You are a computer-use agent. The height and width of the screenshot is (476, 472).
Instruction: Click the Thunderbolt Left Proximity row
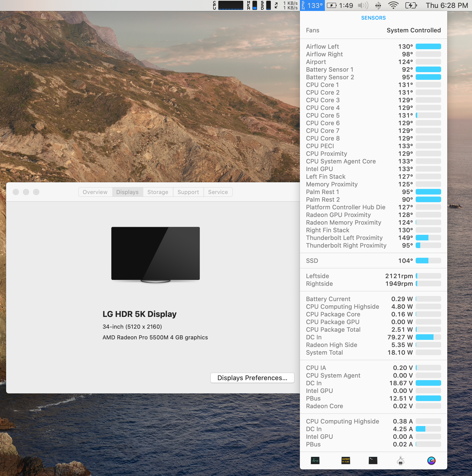(x=373, y=238)
